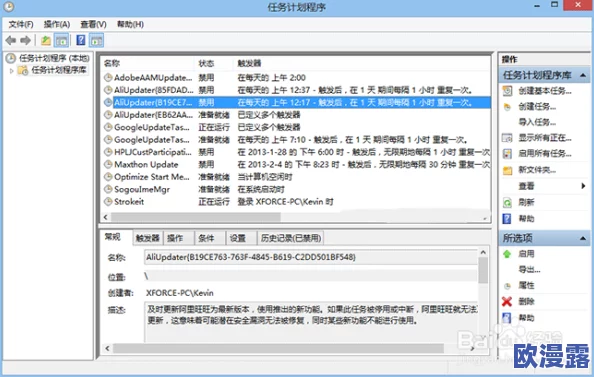Click the 准备就绪 status of SogouImeMgr

[214, 189]
